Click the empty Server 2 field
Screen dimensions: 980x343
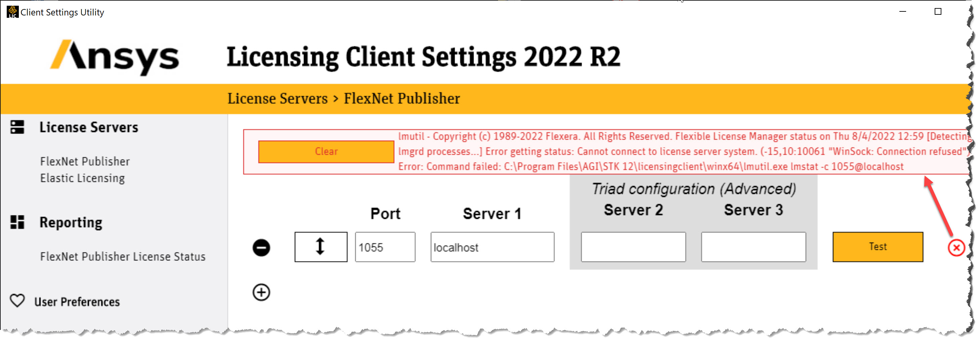click(633, 247)
